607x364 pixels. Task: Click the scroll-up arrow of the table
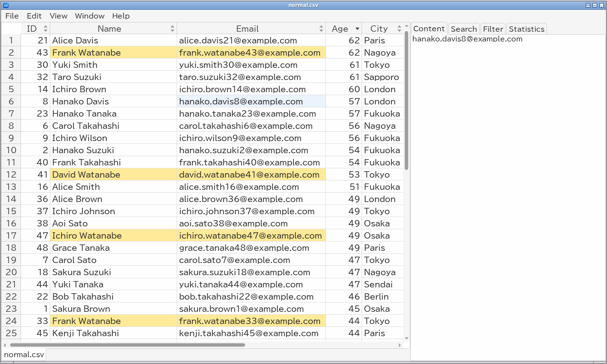tap(406, 26)
